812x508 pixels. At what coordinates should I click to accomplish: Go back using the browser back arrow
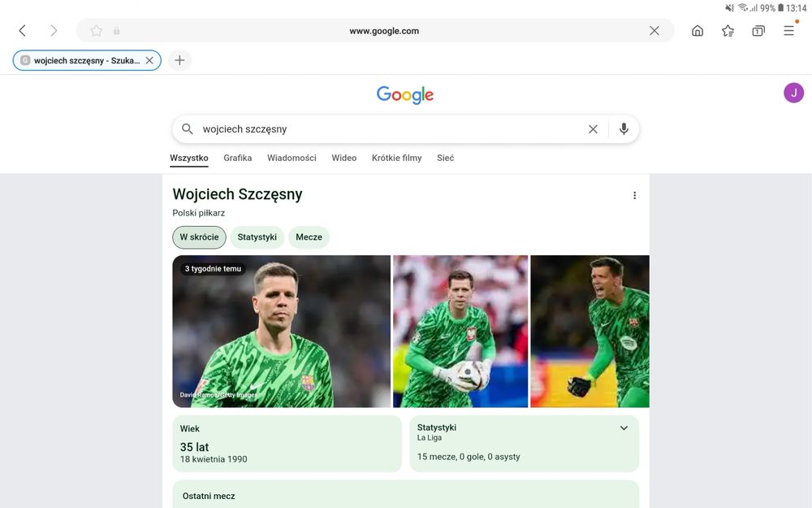[x=22, y=31]
